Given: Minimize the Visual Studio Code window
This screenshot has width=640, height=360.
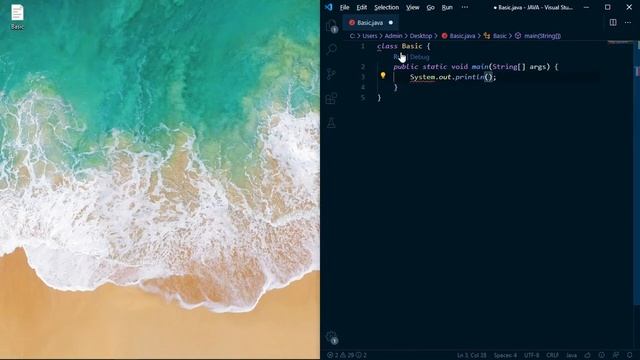Looking at the screenshot, I should [587, 7].
